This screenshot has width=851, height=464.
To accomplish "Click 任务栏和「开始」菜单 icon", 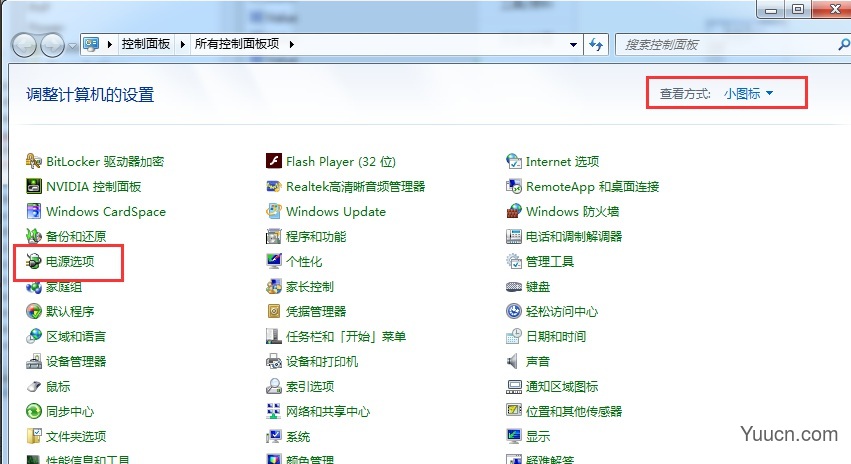I will pyautogui.click(x=274, y=336).
